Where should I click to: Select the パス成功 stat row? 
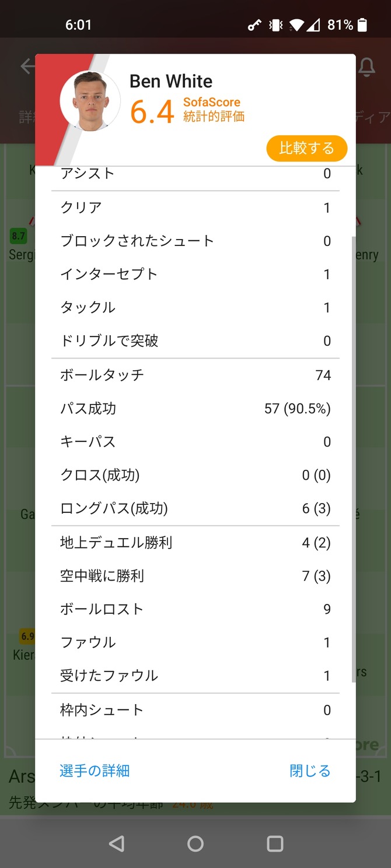195,409
